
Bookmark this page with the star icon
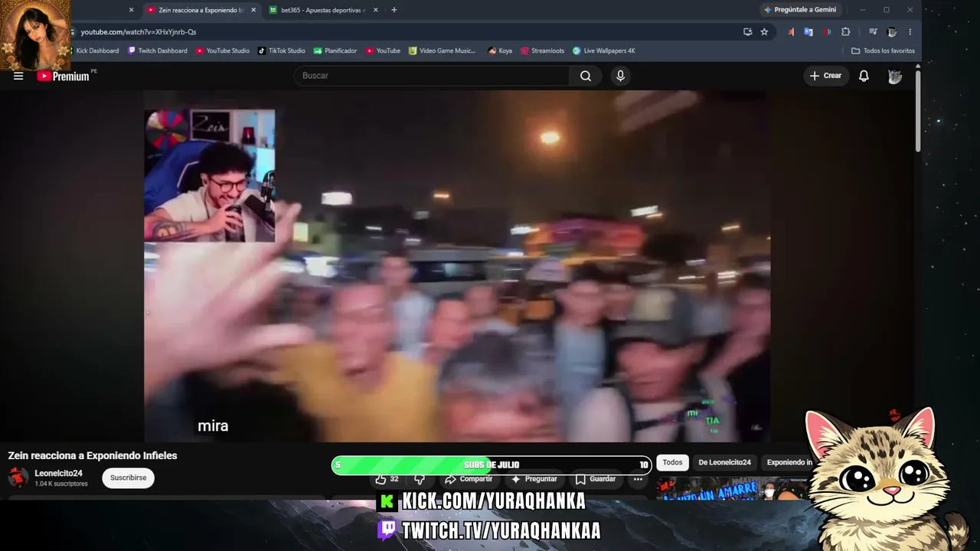pos(764,31)
